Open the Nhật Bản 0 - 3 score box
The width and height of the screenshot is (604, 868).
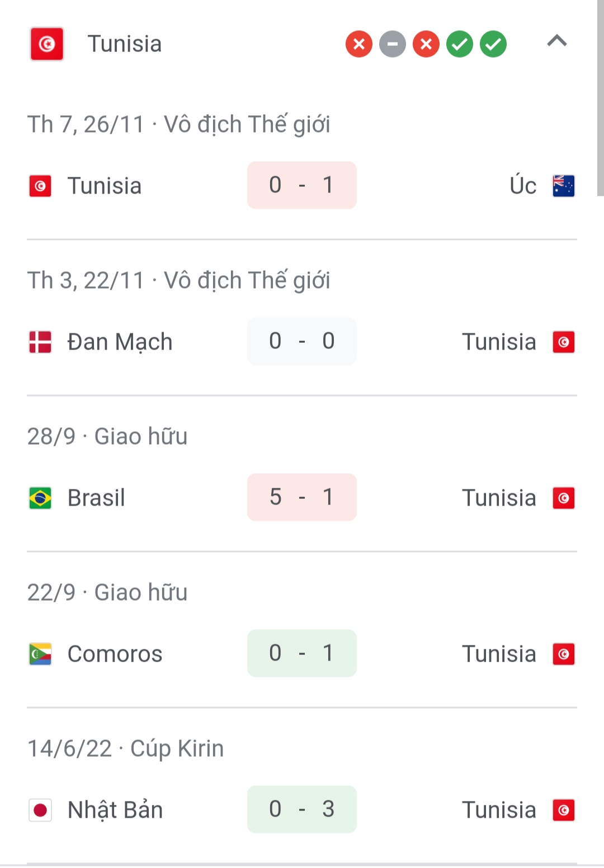click(302, 809)
